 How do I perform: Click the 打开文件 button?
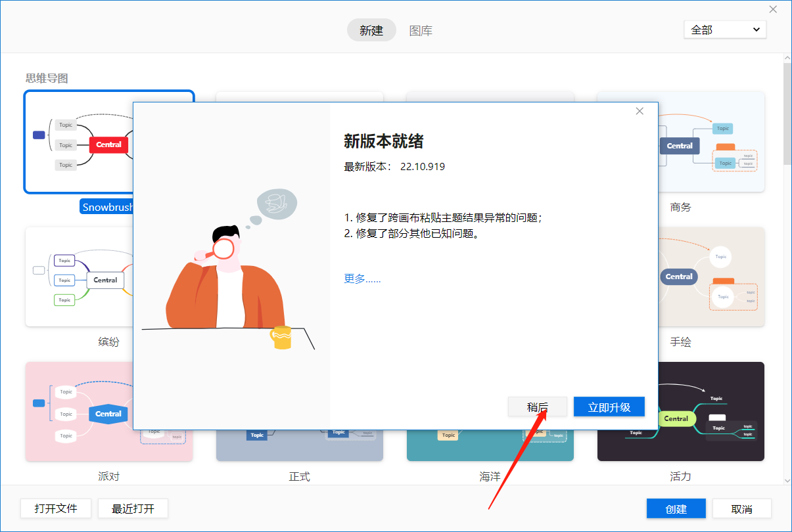pyautogui.click(x=56, y=508)
